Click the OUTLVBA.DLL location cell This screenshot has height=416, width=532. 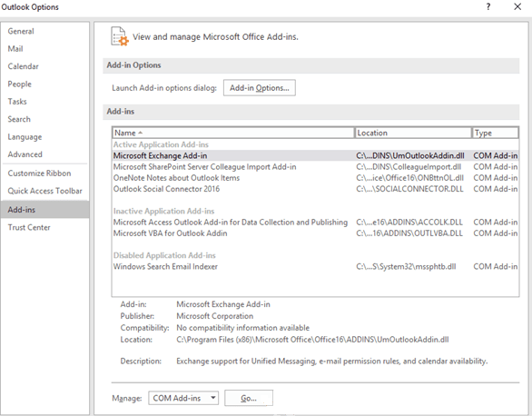pyautogui.click(x=409, y=233)
